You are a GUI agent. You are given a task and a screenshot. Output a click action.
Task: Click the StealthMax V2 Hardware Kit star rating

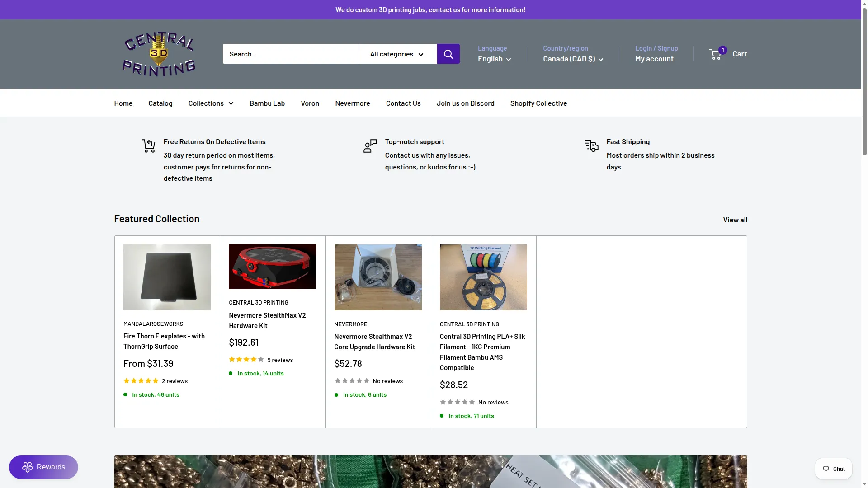246,360
